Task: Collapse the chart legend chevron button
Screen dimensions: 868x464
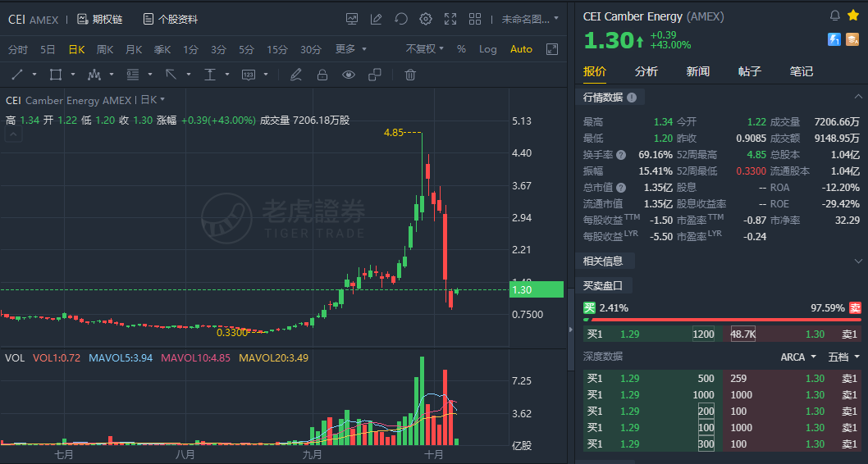Action: click(x=13, y=134)
